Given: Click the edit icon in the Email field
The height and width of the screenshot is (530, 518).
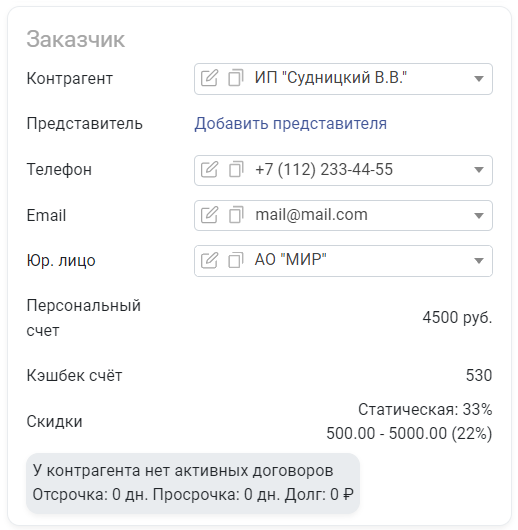Looking at the screenshot, I should (x=209, y=215).
